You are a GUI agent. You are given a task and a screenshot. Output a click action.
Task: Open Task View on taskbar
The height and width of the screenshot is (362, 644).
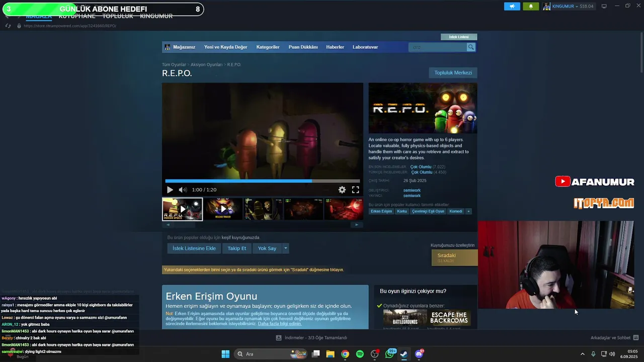pos(315,354)
